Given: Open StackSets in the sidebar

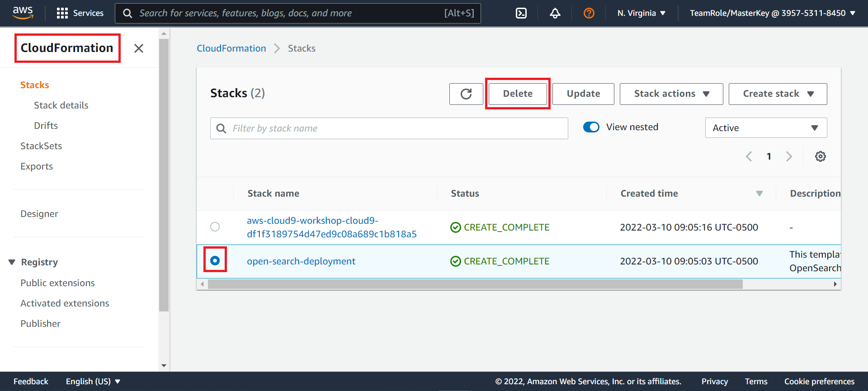Looking at the screenshot, I should pyautogui.click(x=41, y=146).
